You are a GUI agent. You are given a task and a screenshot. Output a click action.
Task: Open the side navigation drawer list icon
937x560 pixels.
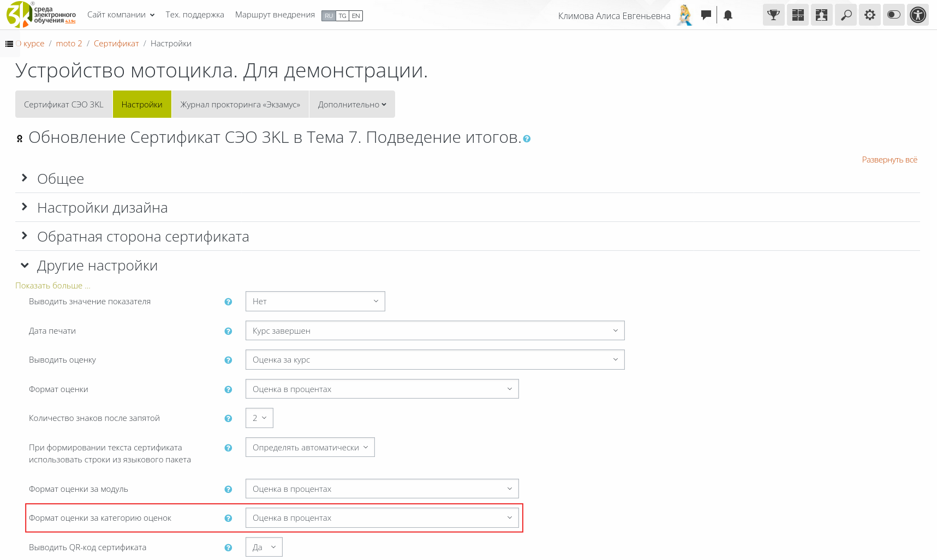(9, 44)
